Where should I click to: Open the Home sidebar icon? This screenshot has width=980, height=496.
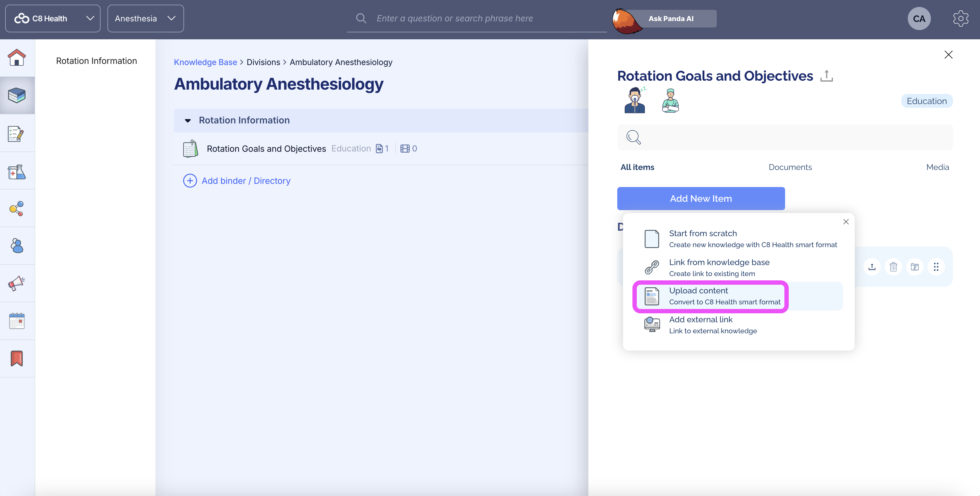(17, 58)
